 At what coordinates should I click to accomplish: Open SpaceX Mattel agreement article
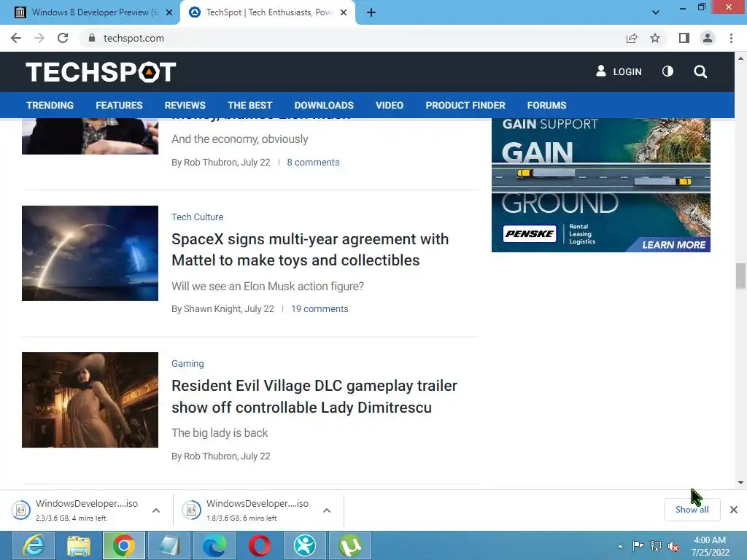pyautogui.click(x=310, y=249)
